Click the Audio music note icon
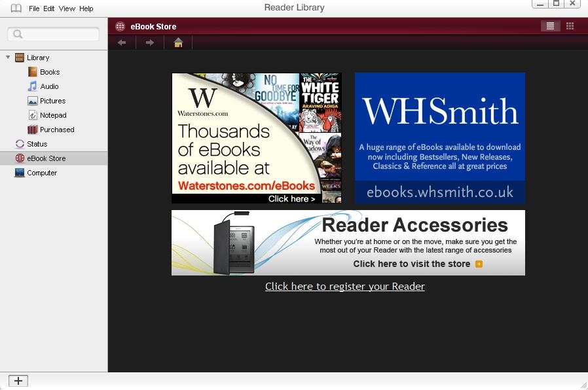This screenshot has width=588, height=390. 33,86
